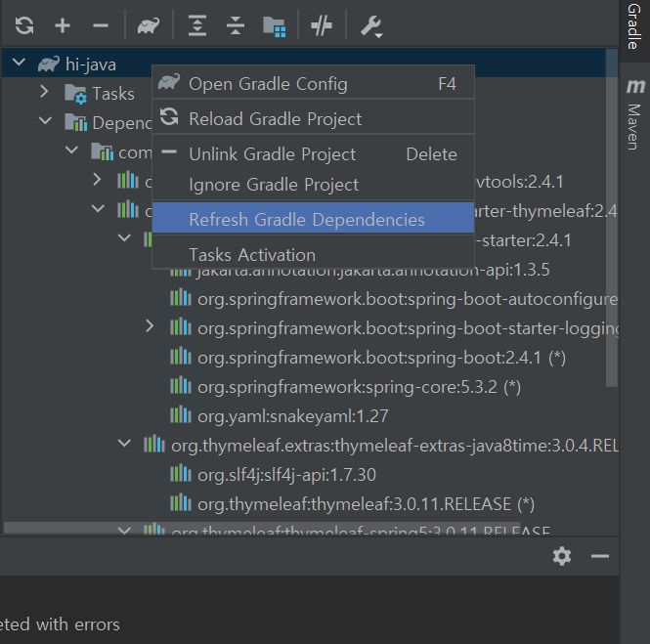Expand the Tasks node chevron
Image resolution: width=650 pixels, height=644 pixels.
(44, 91)
